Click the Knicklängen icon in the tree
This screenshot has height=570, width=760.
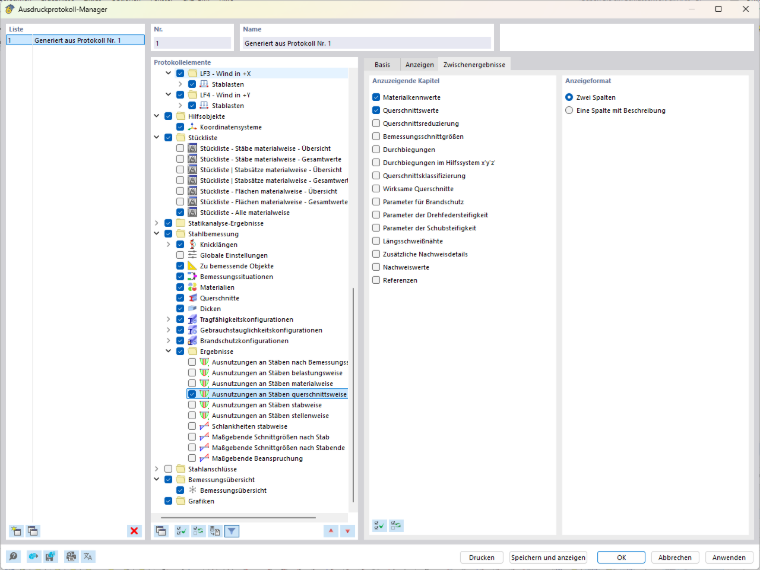pos(192,244)
